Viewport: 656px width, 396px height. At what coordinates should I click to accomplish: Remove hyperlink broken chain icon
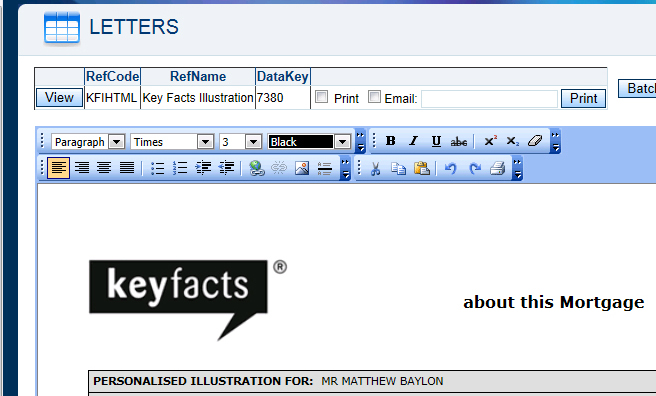point(279,168)
